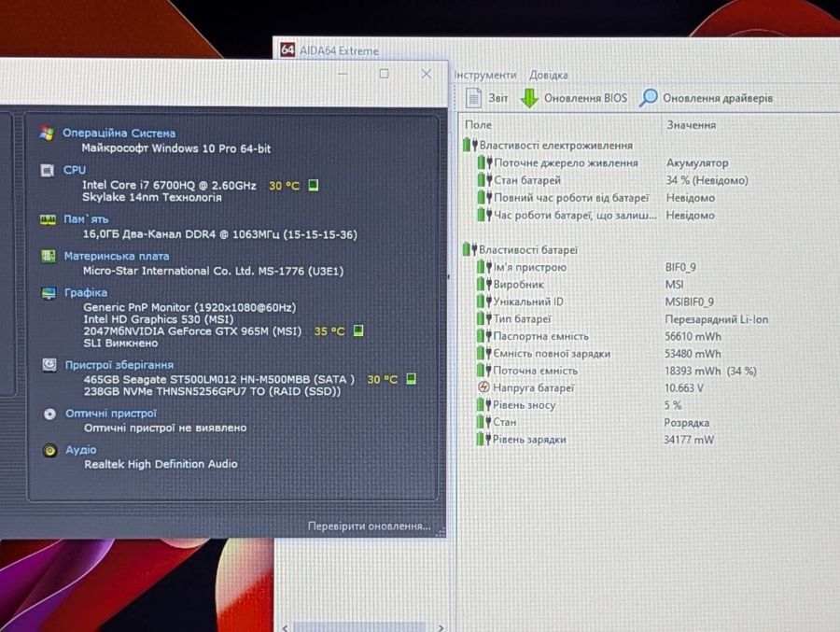Click the Пам`ять heading link

[x=86, y=218]
